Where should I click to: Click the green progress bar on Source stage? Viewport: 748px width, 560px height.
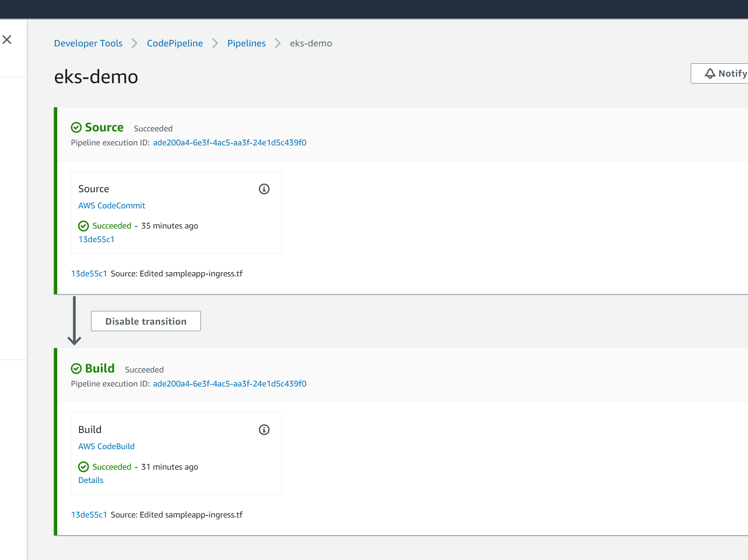click(56, 198)
